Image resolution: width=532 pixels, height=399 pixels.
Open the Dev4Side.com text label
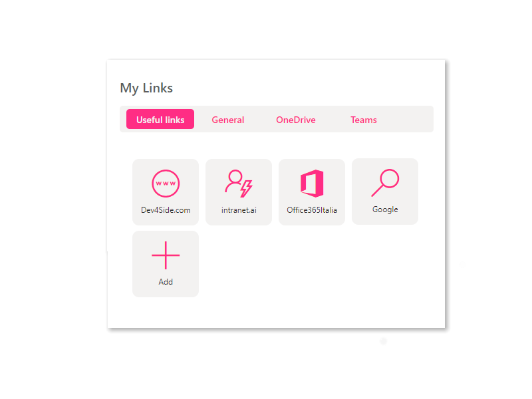click(x=166, y=210)
